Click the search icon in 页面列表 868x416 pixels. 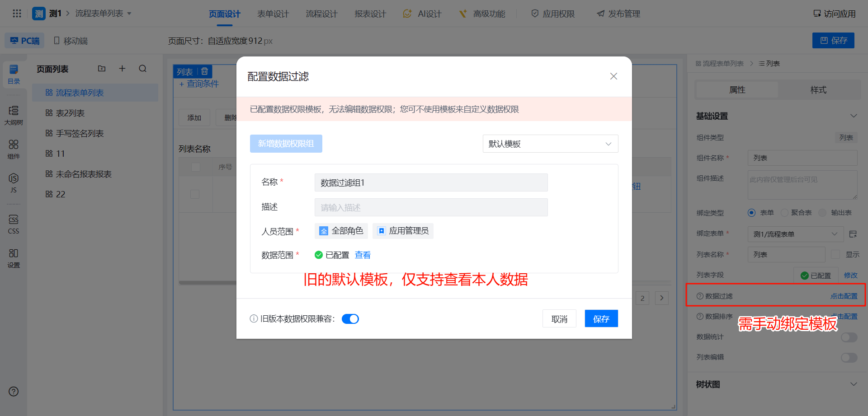(143, 69)
